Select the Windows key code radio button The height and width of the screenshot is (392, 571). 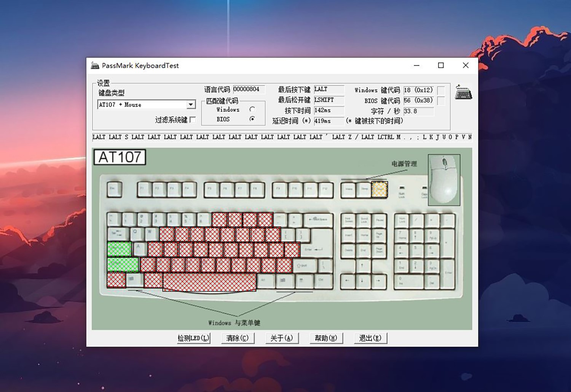tap(252, 109)
